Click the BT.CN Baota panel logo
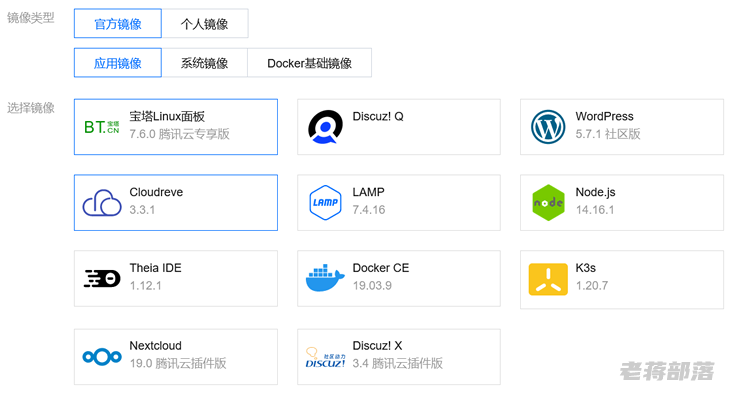Image resolution: width=732 pixels, height=393 pixels. pos(102,127)
